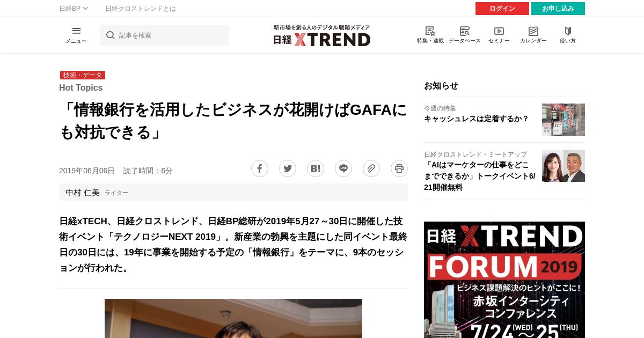This screenshot has height=338, width=644.
Task: Click the XTREND FORUM 2019 banner
Action: [504, 280]
